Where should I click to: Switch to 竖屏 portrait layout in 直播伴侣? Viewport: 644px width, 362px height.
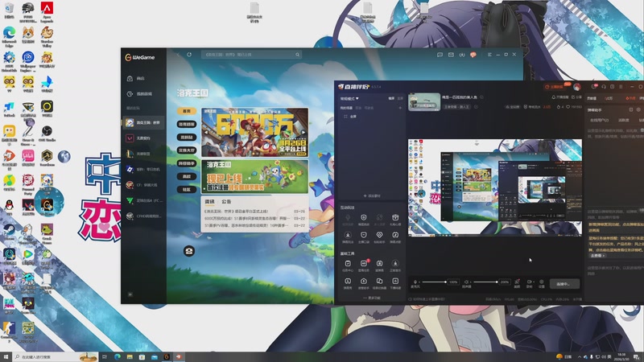point(400,98)
